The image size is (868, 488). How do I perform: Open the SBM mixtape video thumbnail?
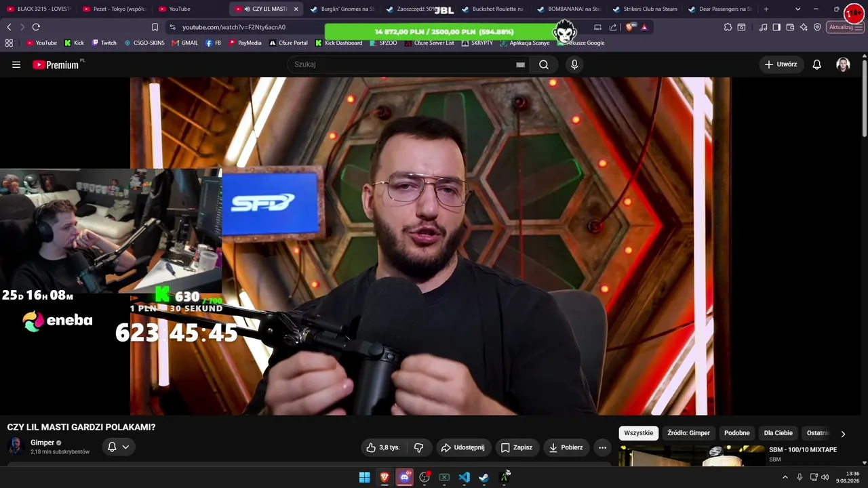click(x=692, y=456)
